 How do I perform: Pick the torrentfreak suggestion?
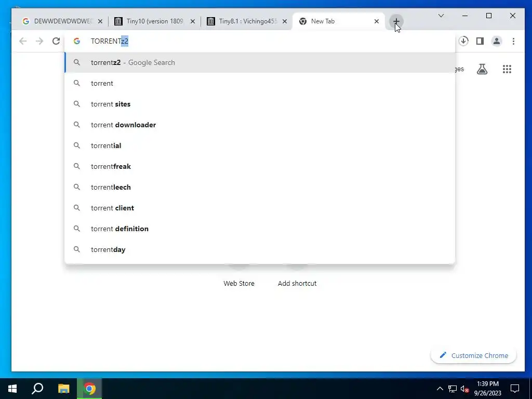click(x=260, y=166)
